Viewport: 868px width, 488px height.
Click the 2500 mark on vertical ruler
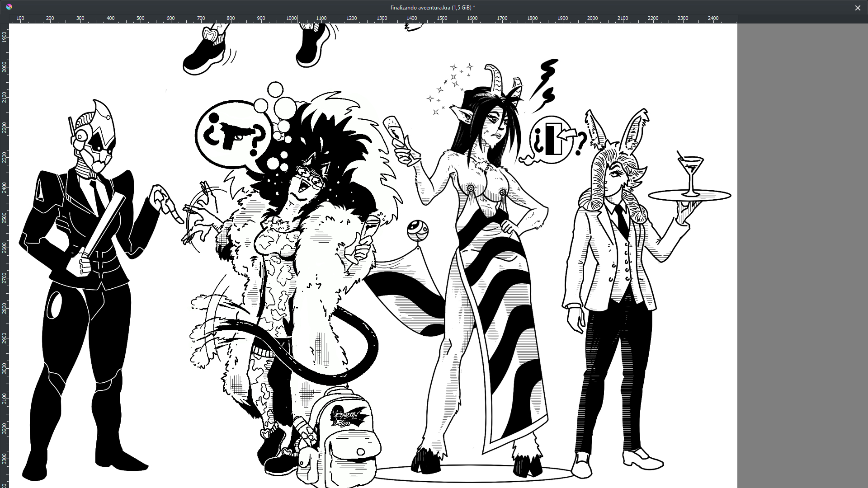(5, 218)
